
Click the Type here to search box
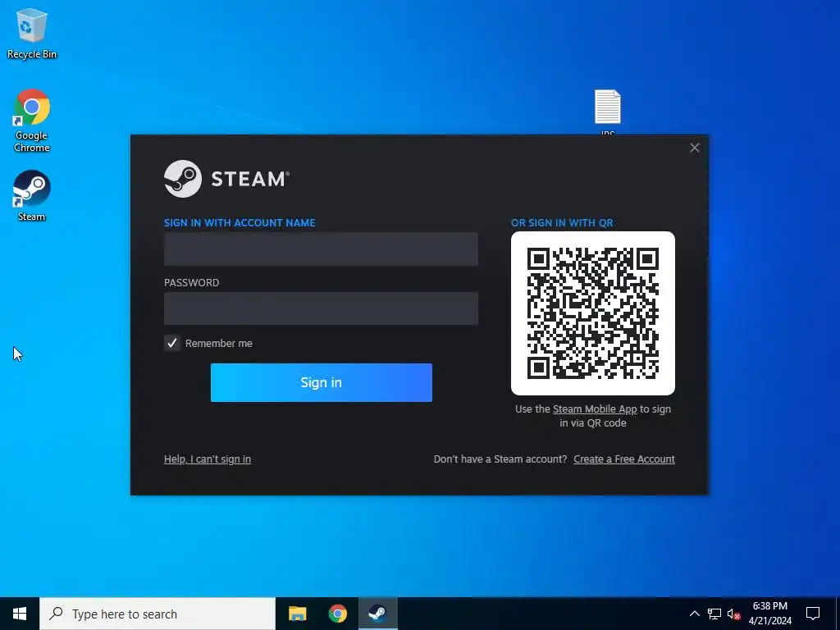[x=157, y=614]
